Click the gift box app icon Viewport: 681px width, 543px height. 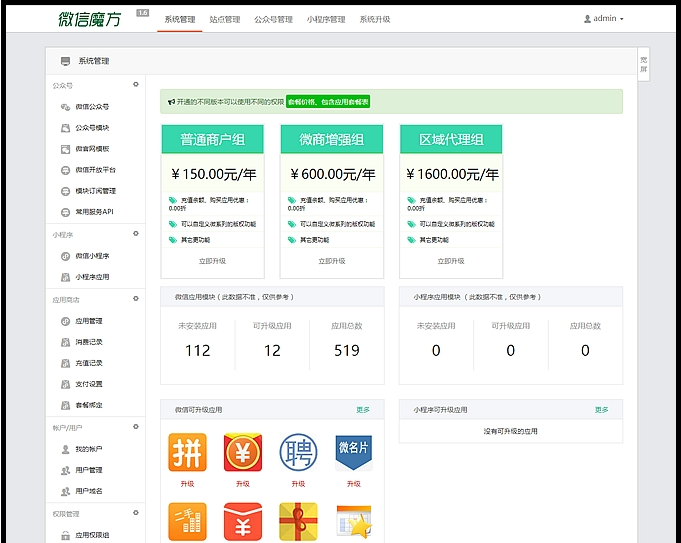point(298,522)
